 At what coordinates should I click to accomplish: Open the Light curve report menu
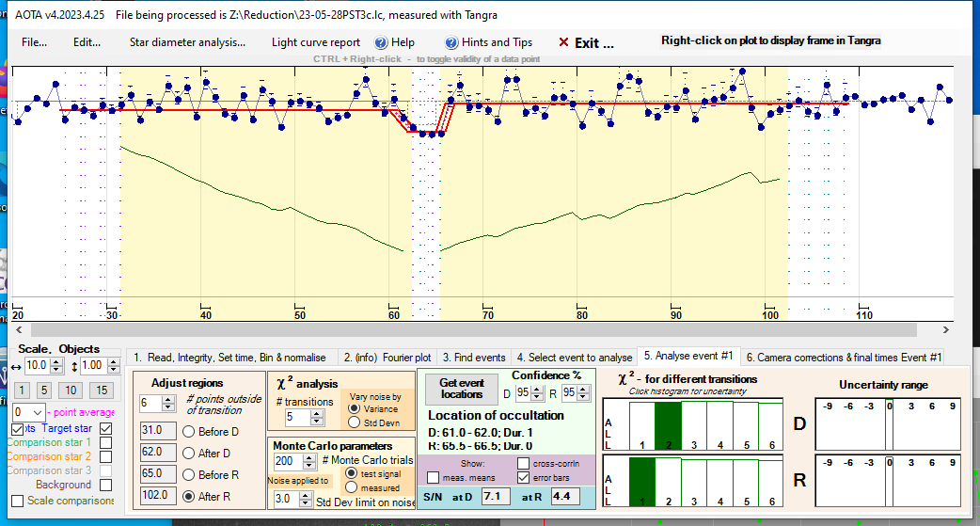(316, 42)
